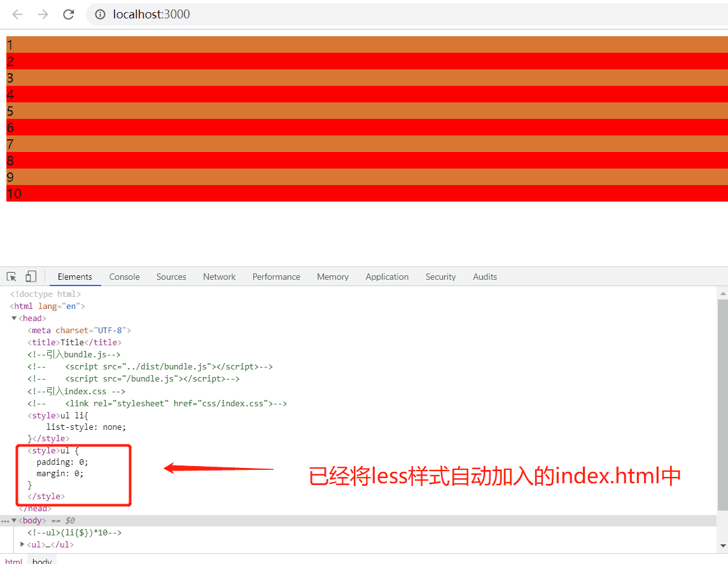Open the Network tab
This screenshot has height=564, width=728.
[219, 277]
